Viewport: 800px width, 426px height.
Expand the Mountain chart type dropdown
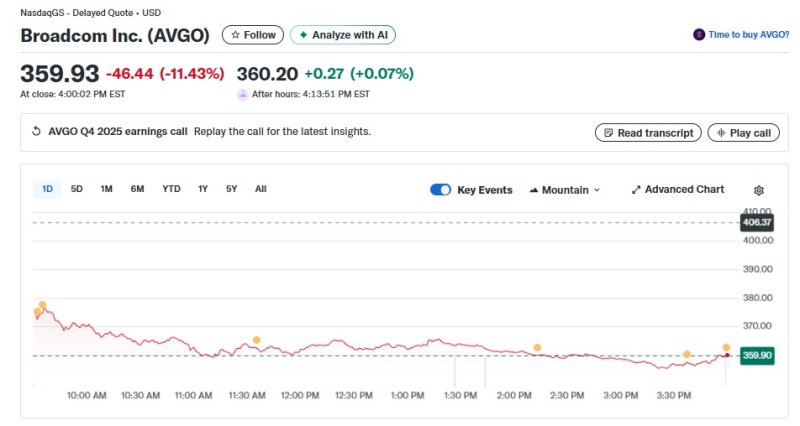(564, 190)
